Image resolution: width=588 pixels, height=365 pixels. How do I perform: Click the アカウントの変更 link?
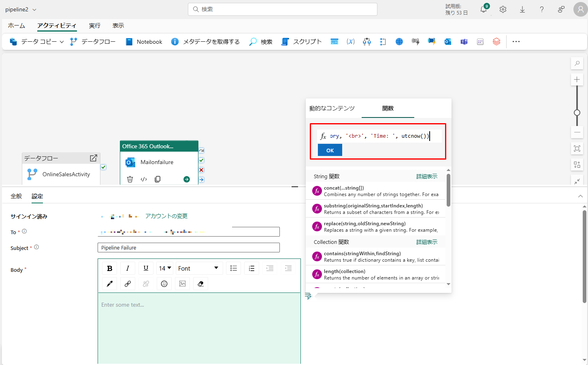coord(166,216)
